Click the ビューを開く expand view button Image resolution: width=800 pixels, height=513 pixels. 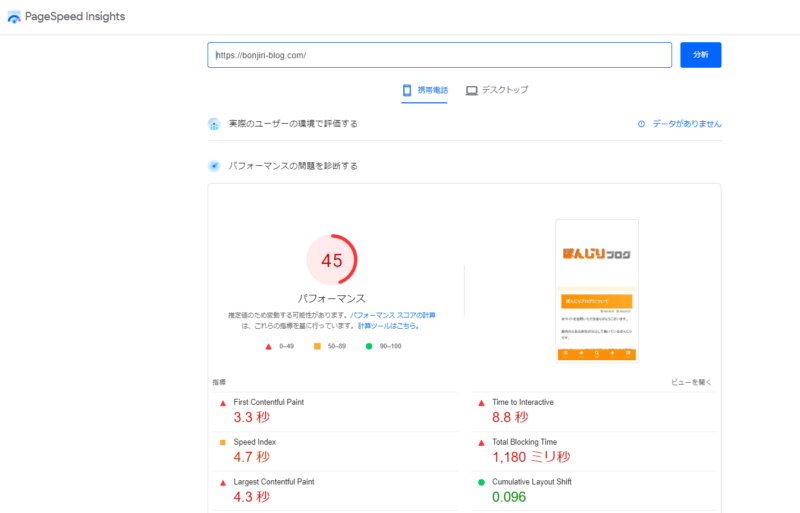point(691,382)
